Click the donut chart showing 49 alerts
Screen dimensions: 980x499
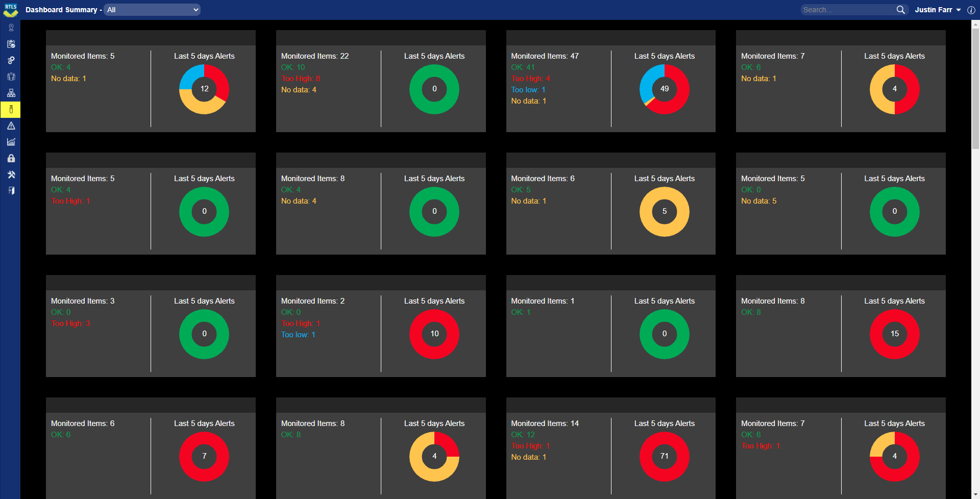click(x=664, y=89)
